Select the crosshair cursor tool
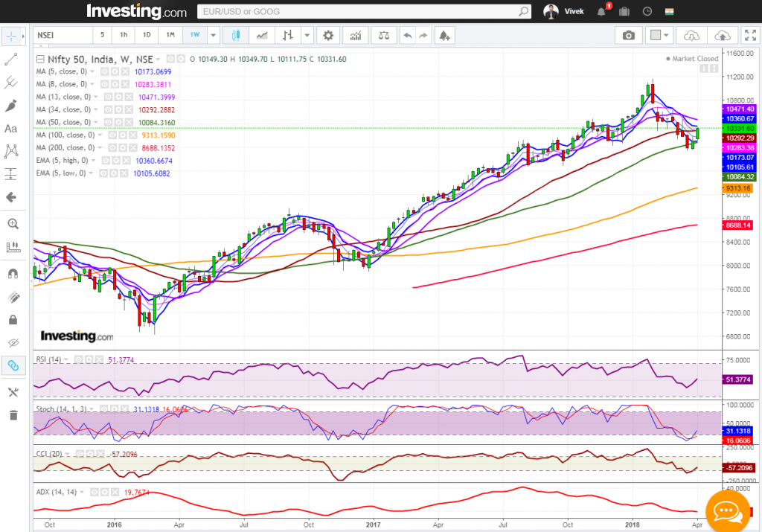Screen dimensions: 762x532 (10, 36)
